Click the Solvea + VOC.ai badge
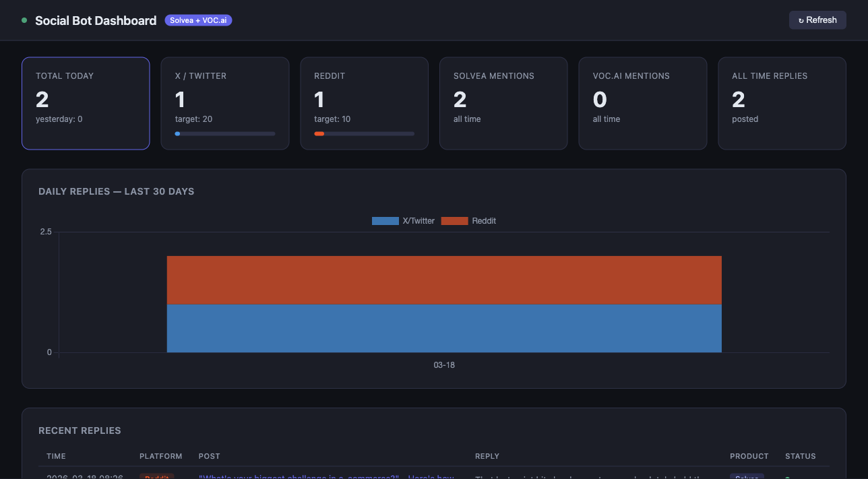Viewport: 868px width, 479px height. coord(198,20)
